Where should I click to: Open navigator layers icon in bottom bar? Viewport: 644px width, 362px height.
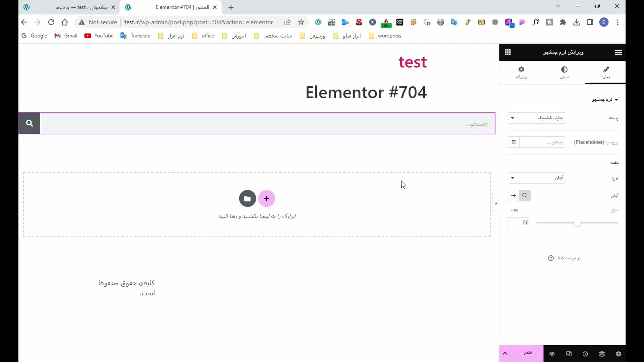602,354
